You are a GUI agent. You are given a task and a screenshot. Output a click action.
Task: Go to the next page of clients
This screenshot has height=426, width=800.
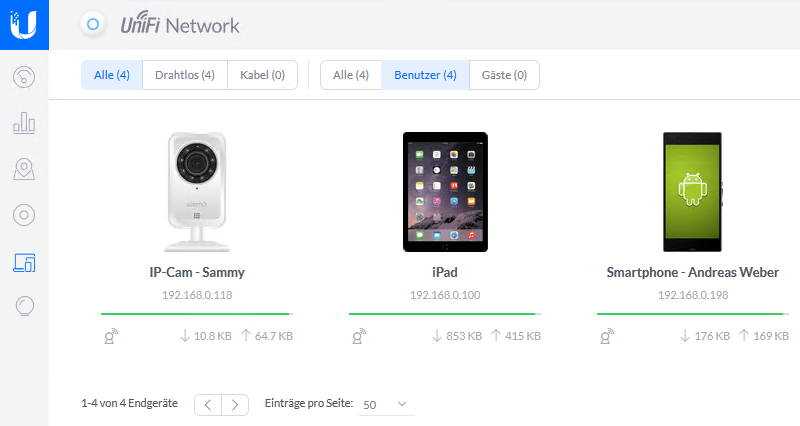pyautogui.click(x=235, y=404)
